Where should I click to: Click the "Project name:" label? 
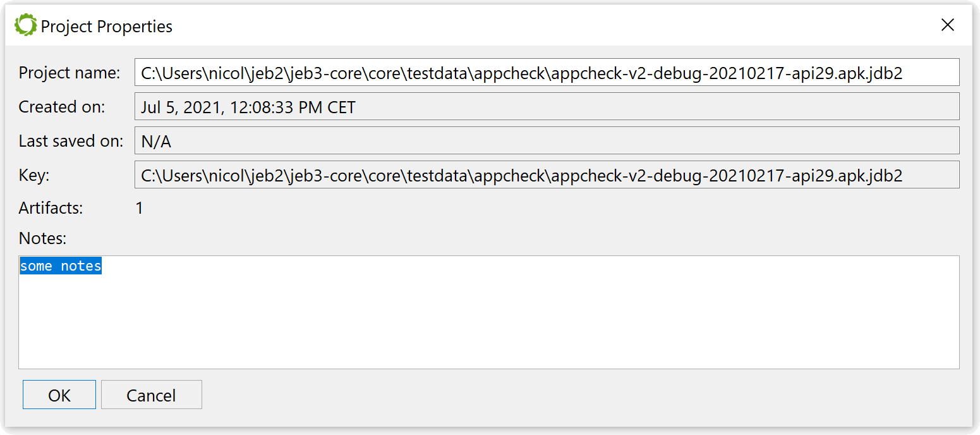(70, 73)
